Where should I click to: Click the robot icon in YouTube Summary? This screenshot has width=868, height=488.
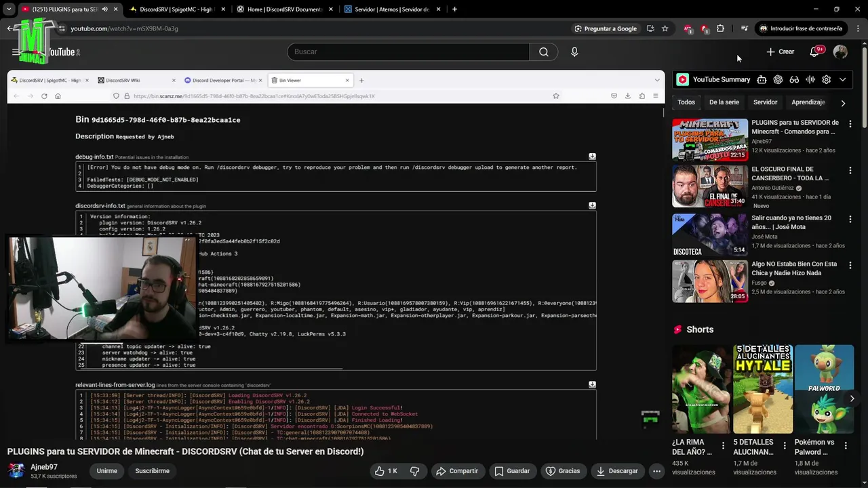click(x=762, y=79)
